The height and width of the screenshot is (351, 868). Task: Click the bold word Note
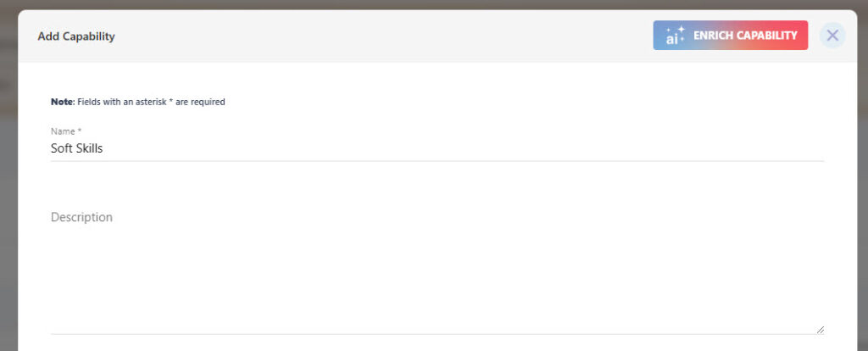click(x=61, y=102)
